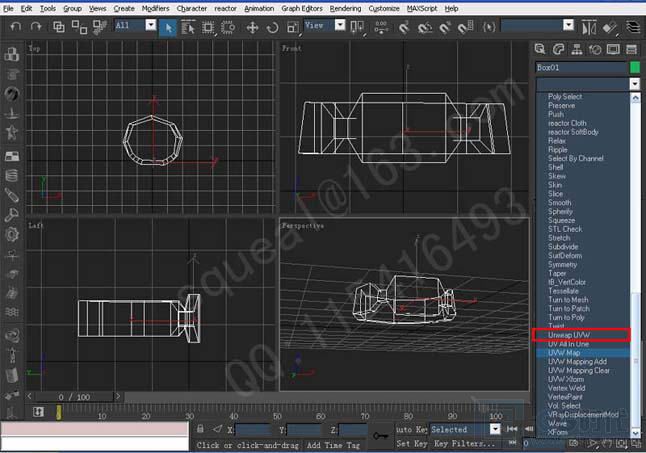Screen dimensions: 646x453
Task: Open the Named Selection Sets editor icon
Action: click(x=489, y=27)
